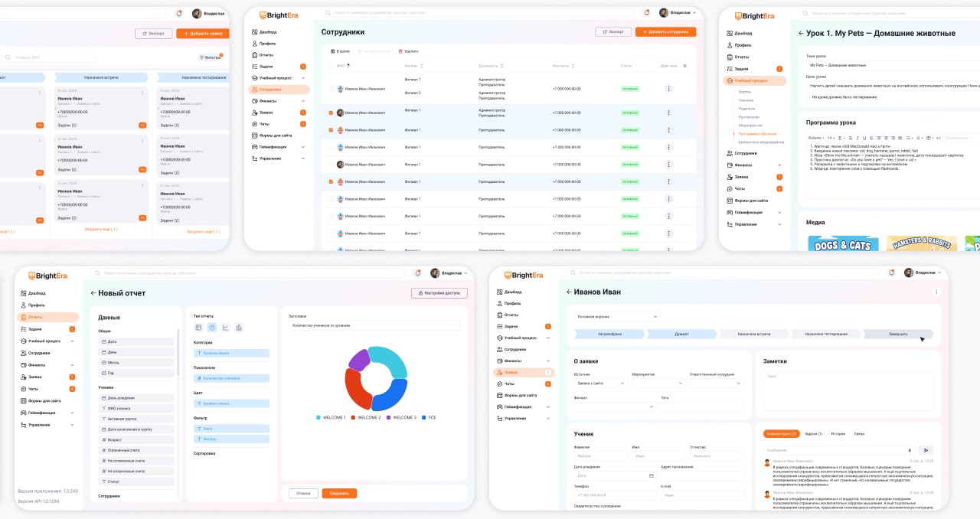This screenshot has width=980, height=519.
Task: Open Ответственный сотрудник dropdown in О заявке
Action: [717, 383]
